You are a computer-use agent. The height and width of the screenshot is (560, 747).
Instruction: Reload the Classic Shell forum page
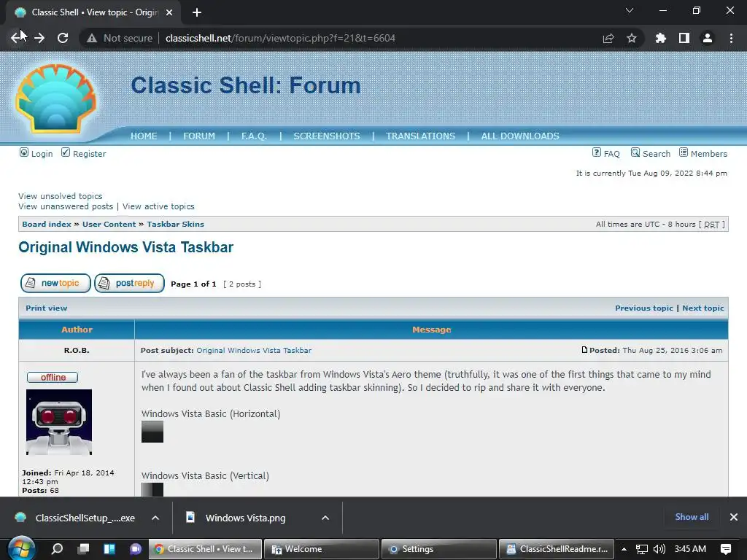63,38
